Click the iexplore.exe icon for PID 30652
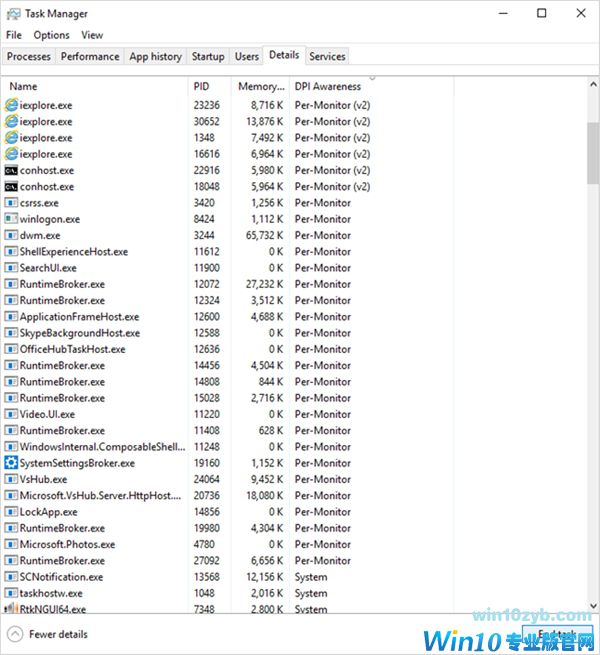Image resolution: width=600 pixels, height=655 pixels. point(11,121)
